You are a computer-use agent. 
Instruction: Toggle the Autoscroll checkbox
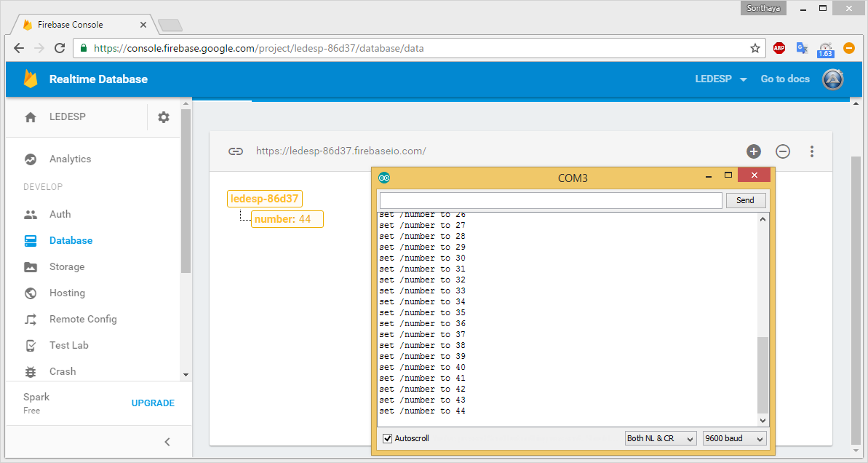pos(388,439)
